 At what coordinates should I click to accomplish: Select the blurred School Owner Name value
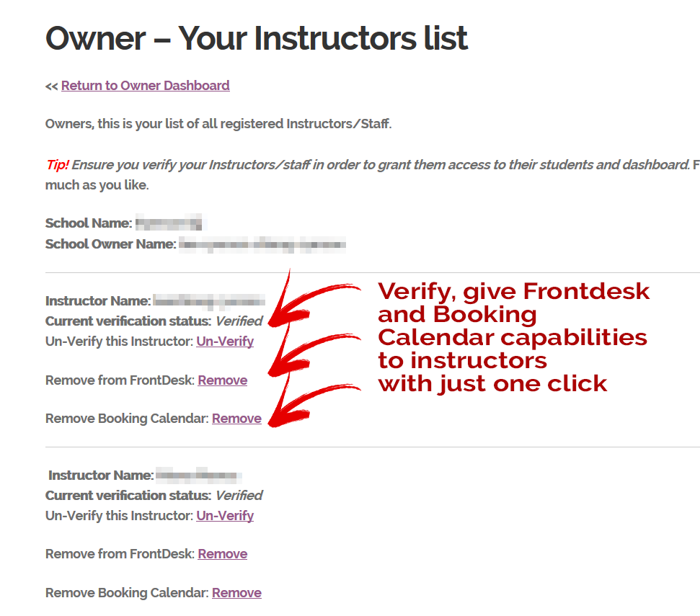point(262,244)
